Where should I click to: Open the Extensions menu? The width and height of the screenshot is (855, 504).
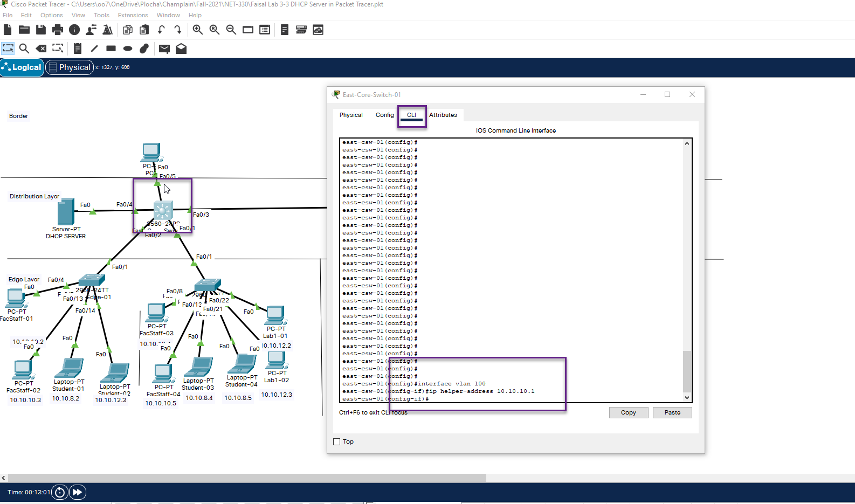pyautogui.click(x=133, y=15)
